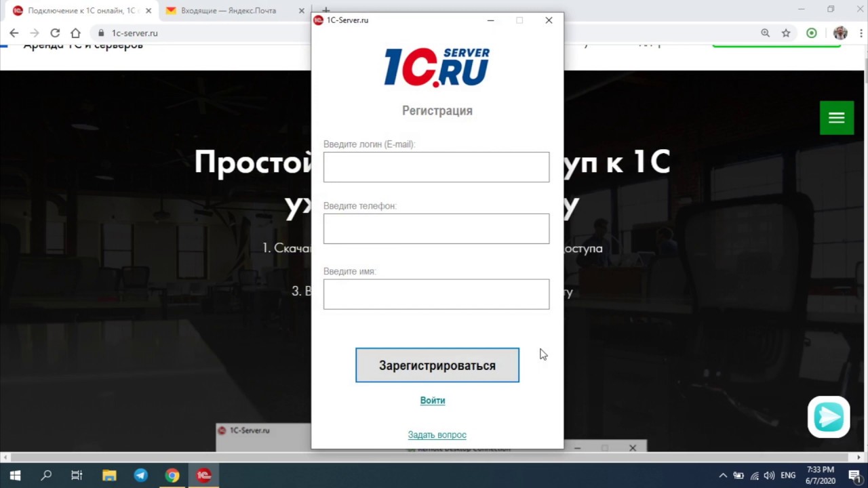The image size is (868, 488).
Task: Click the battery icon in system tray
Action: (738, 476)
